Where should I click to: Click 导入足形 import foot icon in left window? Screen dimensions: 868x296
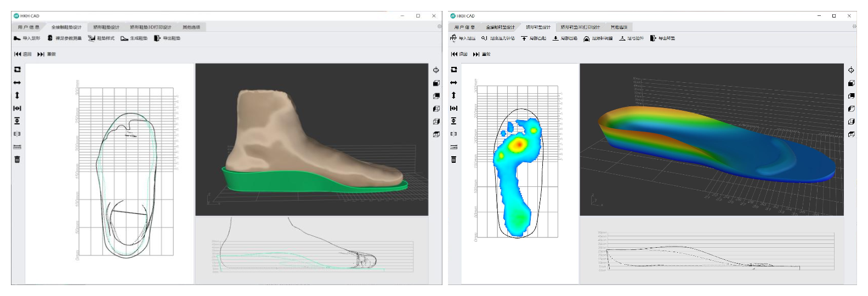coord(18,38)
